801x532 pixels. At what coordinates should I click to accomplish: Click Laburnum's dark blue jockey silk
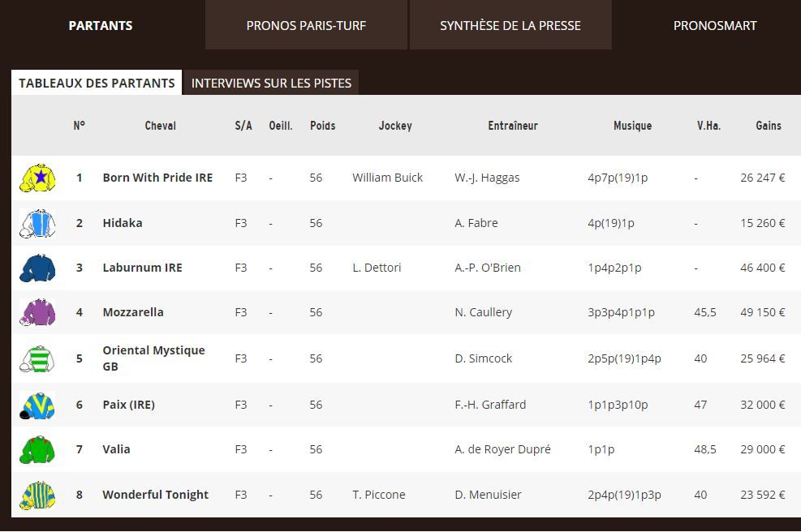click(37, 268)
